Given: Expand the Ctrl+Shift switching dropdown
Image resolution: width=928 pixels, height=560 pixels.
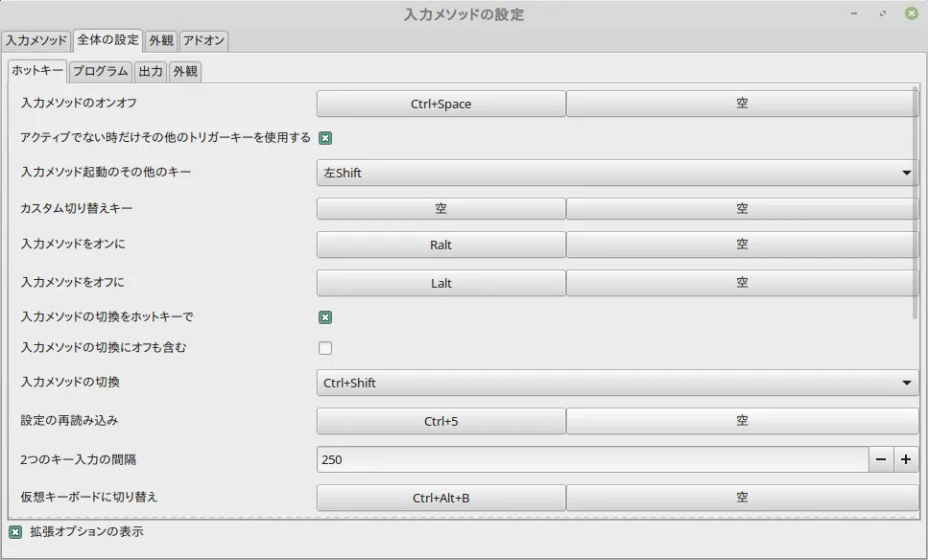Looking at the screenshot, I should tap(617, 383).
